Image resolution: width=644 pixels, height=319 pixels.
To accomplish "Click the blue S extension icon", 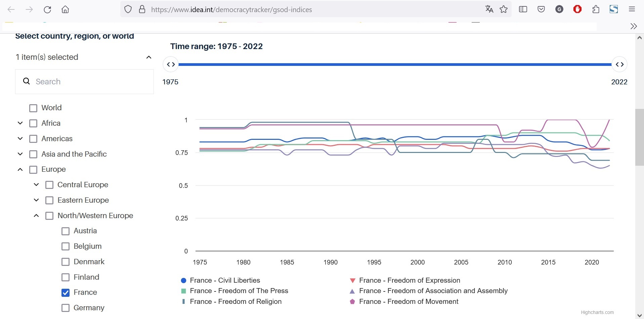I will (614, 9).
